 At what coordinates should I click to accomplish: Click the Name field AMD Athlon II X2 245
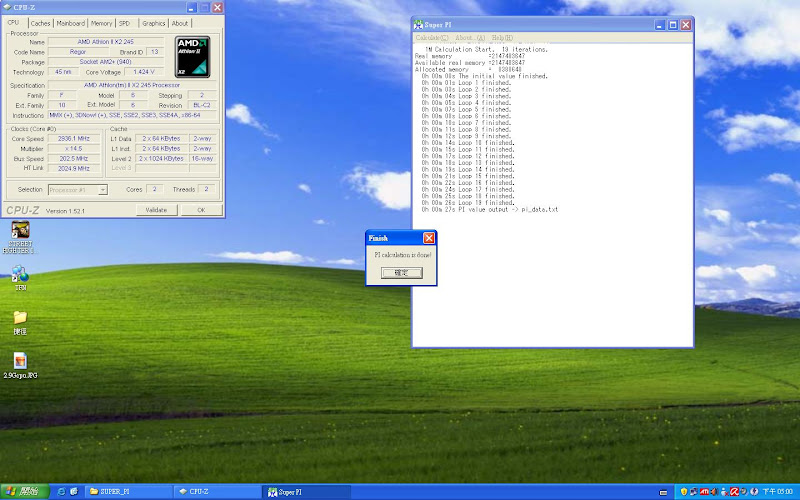click(106, 42)
